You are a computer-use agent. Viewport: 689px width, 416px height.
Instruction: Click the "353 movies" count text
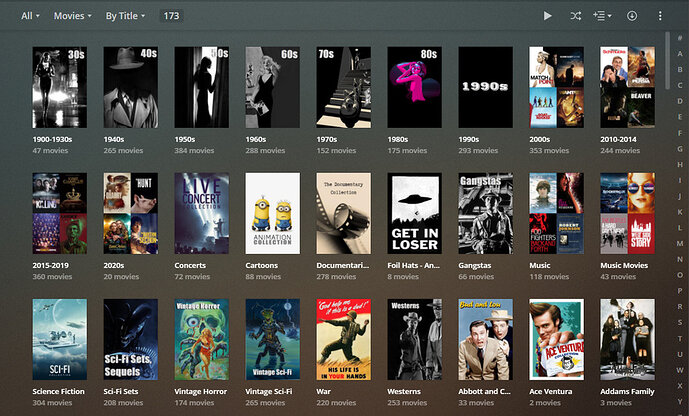[x=549, y=151]
